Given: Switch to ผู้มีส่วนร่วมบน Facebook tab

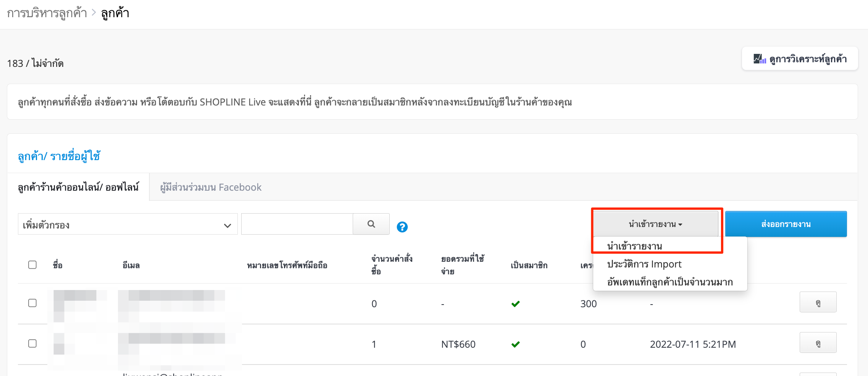Looking at the screenshot, I should (x=211, y=187).
